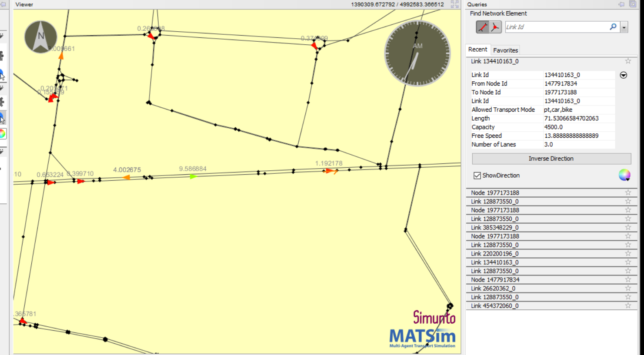Switch search mode to node lookup
Screen dimensions: 644x355
pyautogui.click(x=495, y=27)
